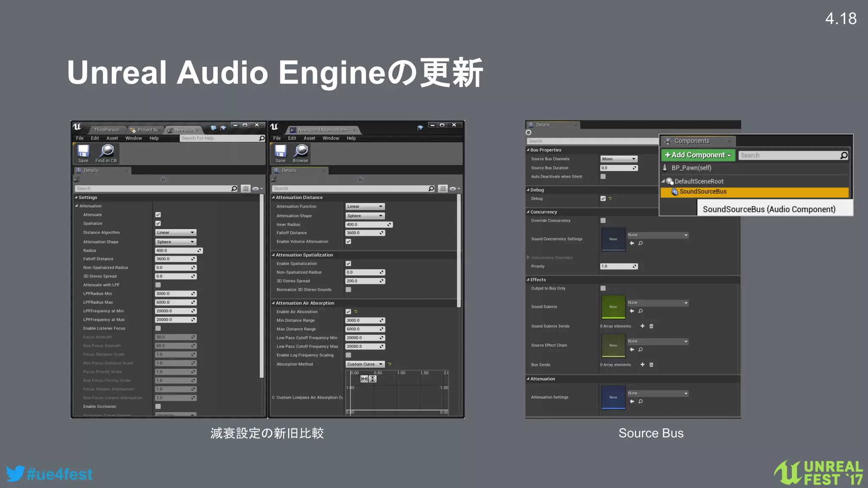Click the Browse magnifier icon
Screen dimensions: 868x488
pyautogui.click(x=301, y=151)
